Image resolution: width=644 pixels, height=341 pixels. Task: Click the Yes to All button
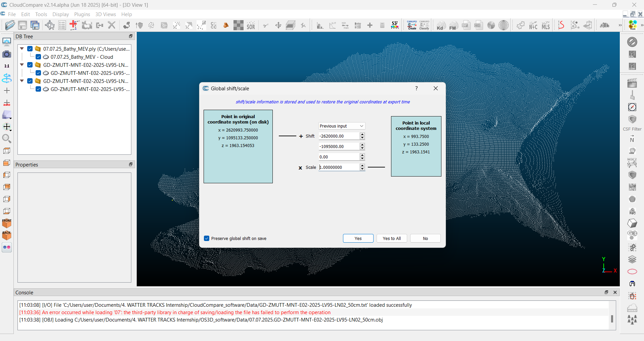391,238
